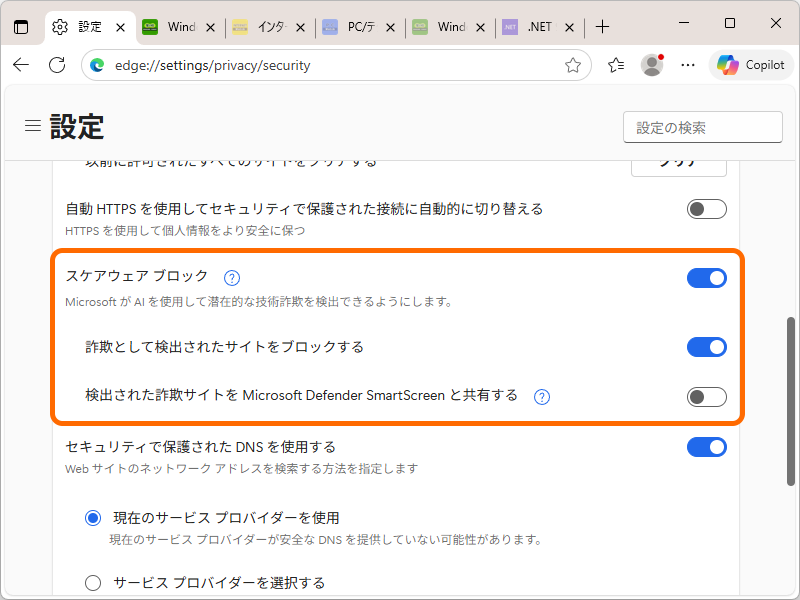This screenshot has height=600, width=800.
Task: Click the site information icon in the address bar
Action: pos(96,64)
